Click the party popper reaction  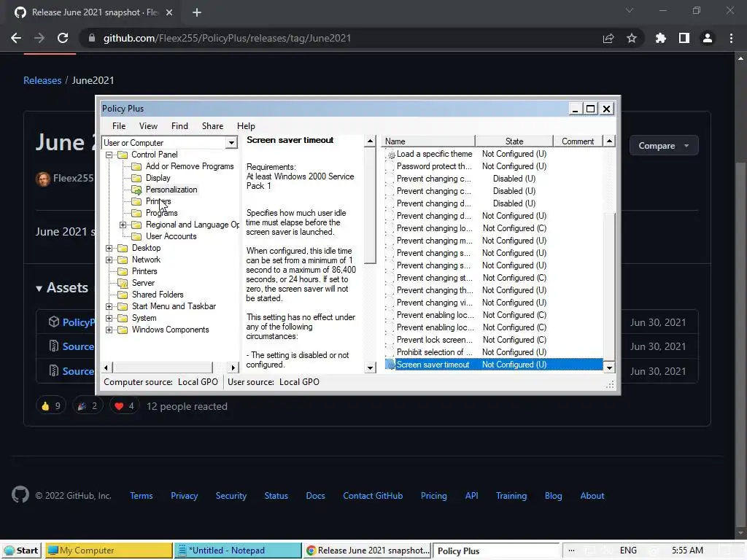(88, 406)
